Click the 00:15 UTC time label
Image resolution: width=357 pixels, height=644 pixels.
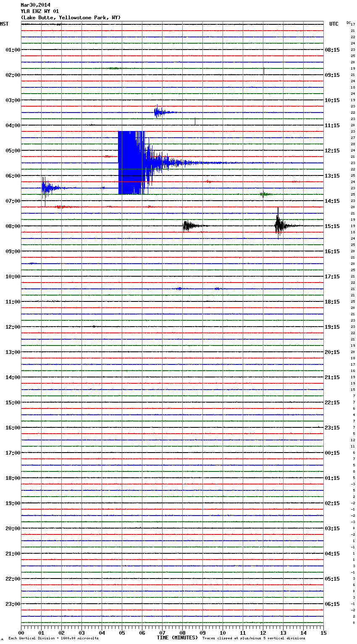(332, 453)
